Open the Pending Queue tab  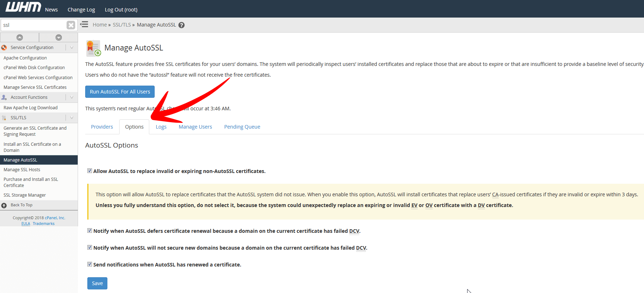(x=242, y=127)
